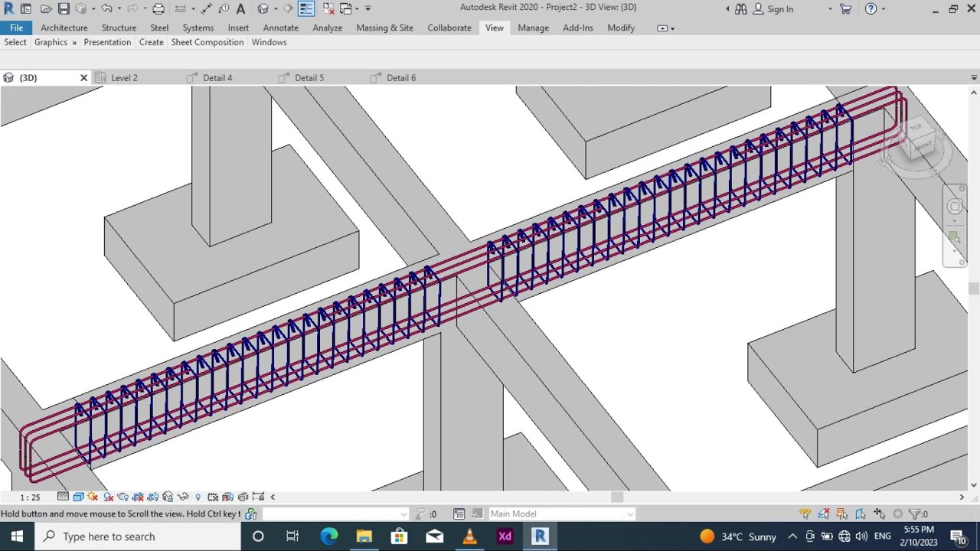Viewport: 980px width, 551px height.
Task: Click the Open folder icon in quick access
Action: tap(46, 8)
